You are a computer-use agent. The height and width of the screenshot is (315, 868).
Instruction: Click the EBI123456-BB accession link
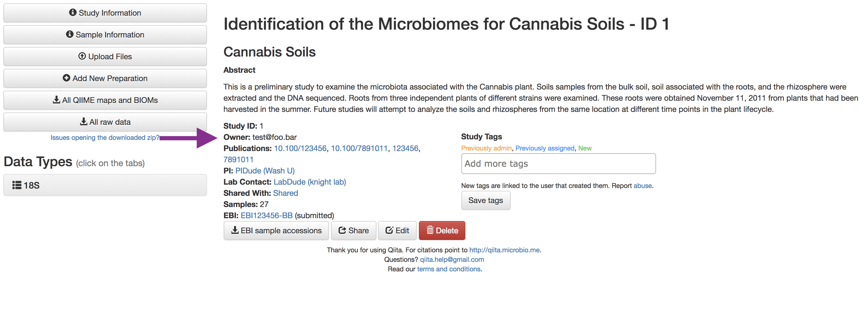pyautogui.click(x=266, y=215)
